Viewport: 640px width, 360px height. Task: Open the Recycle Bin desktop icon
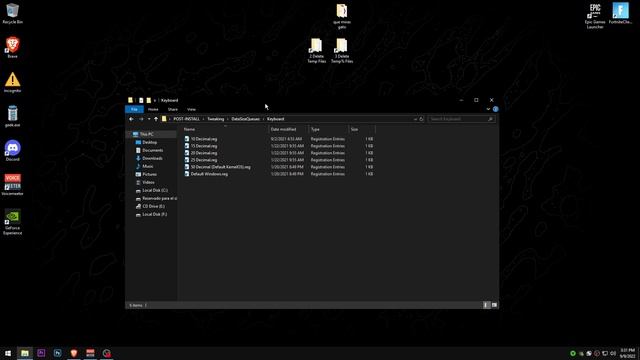pyautogui.click(x=12, y=13)
